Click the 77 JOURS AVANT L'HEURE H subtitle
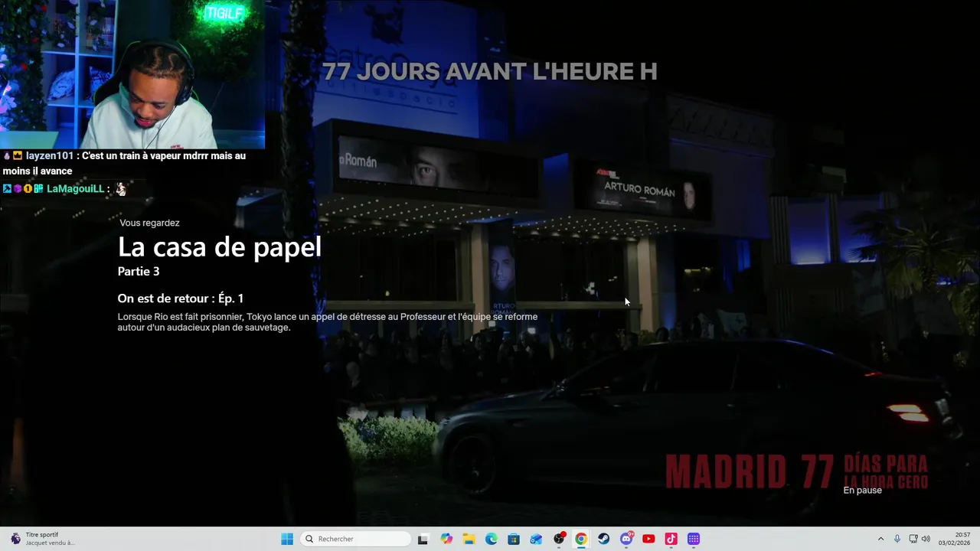980x551 pixels. click(489, 71)
